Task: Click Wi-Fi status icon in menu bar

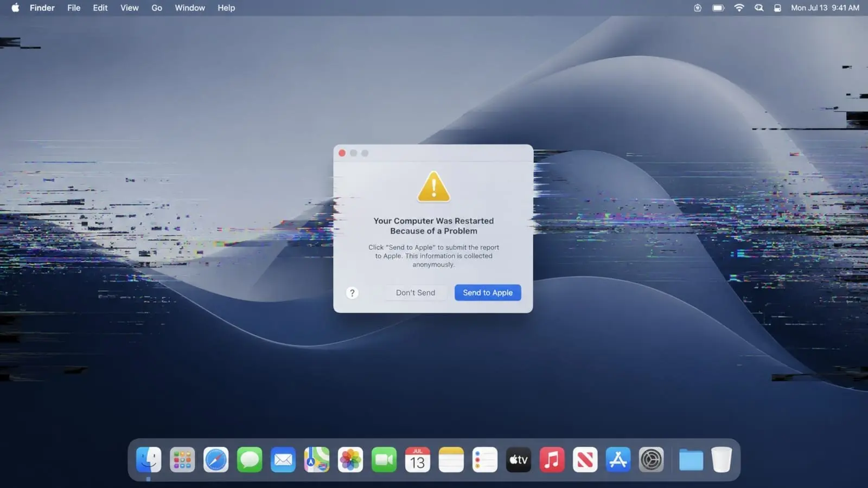Action: [739, 8]
